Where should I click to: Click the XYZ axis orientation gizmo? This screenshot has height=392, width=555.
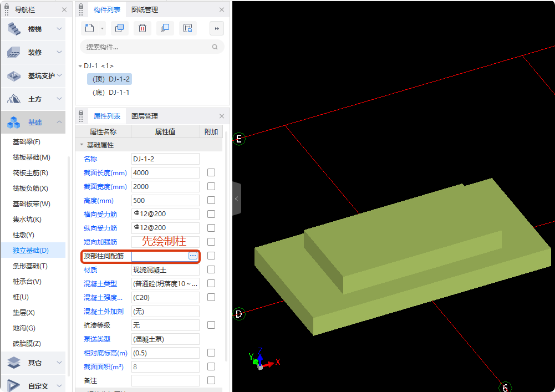(x=264, y=359)
